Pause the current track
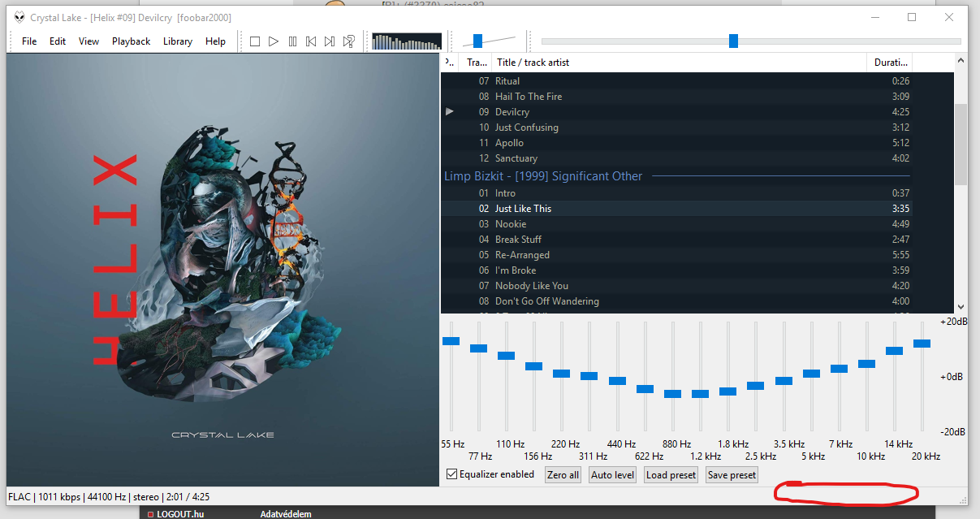Screen dimensions: 980x519 (292, 41)
